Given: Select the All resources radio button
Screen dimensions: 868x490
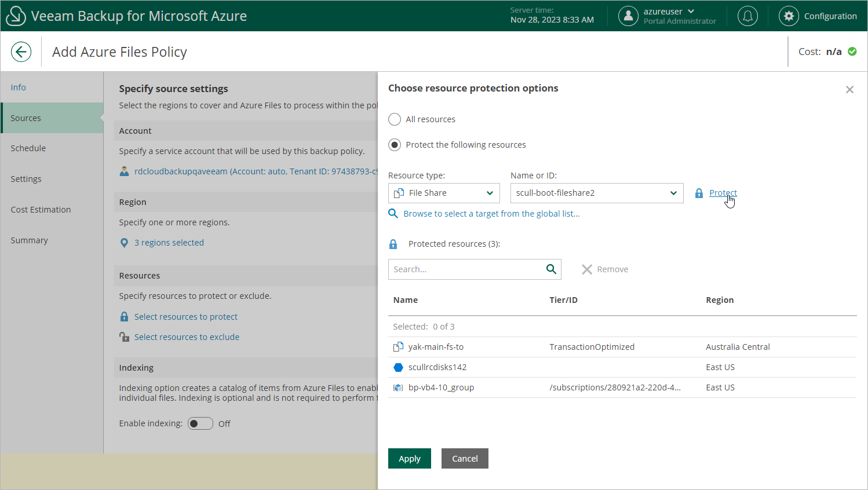Looking at the screenshot, I should tap(395, 119).
